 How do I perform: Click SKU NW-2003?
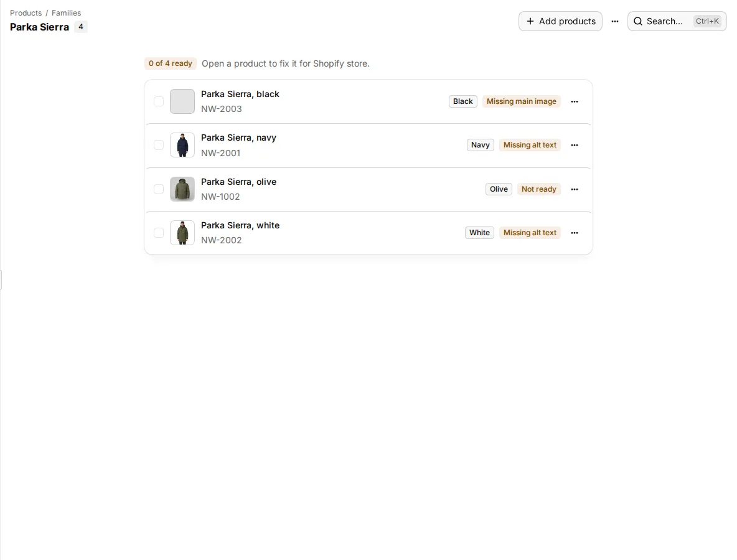click(x=222, y=109)
